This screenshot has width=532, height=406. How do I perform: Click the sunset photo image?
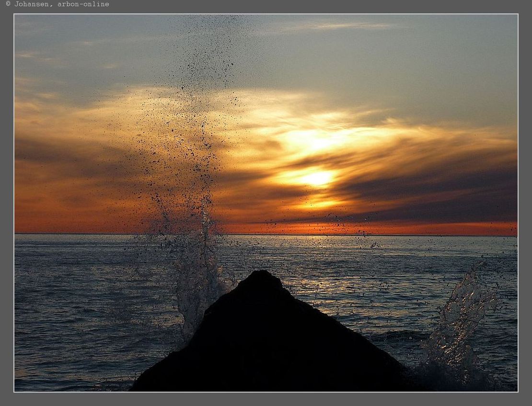pyautogui.click(x=266, y=203)
